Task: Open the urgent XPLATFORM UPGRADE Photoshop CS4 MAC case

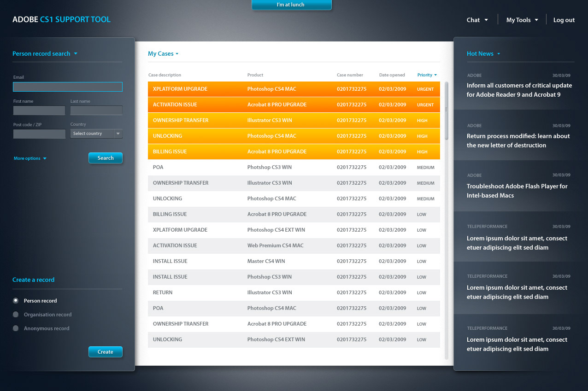Action: click(294, 89)
